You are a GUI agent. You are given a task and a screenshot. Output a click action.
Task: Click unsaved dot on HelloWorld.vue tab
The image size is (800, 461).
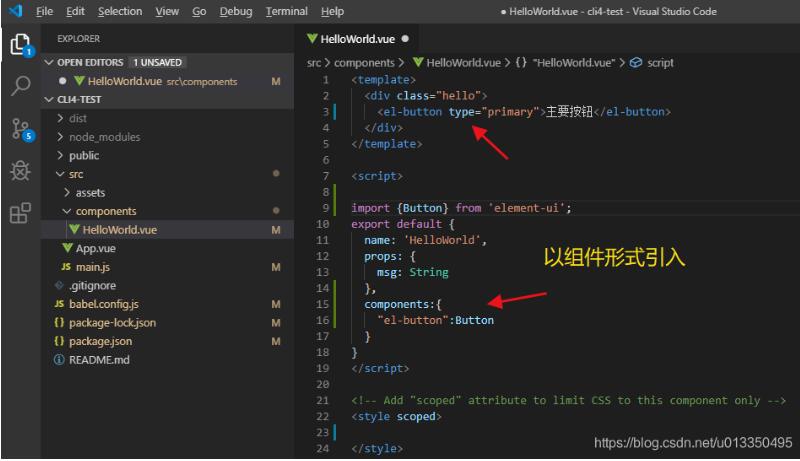coord(405,39)
